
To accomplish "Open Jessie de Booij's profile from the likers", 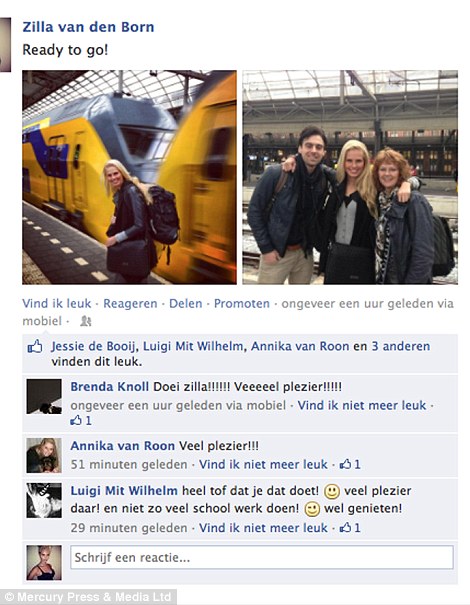I will point(93,346).
